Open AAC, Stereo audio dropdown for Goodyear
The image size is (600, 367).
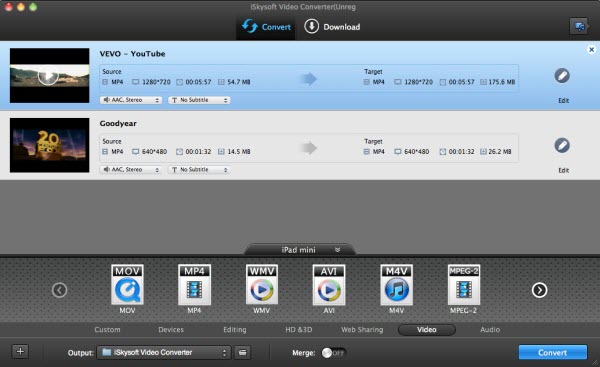tap(131, 170)
